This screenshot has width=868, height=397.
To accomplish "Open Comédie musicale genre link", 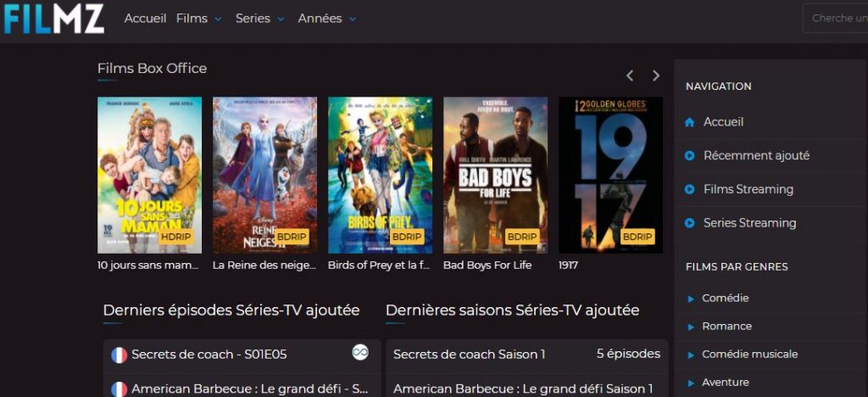I will click(x=749, y=354).
